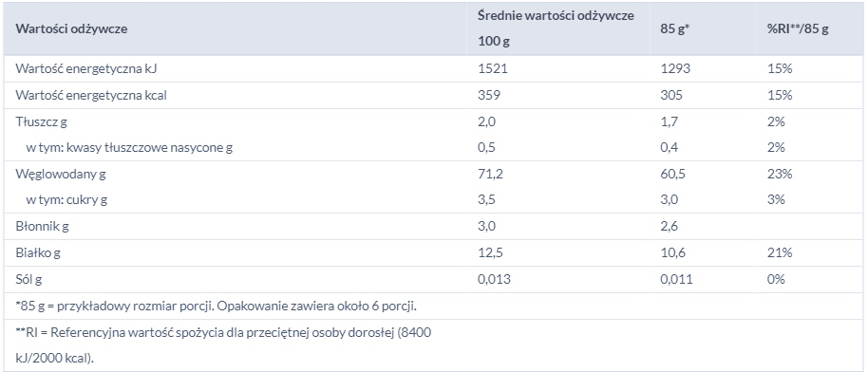Select the 'Wartość energetyczna kJ' row label
Image resolution: width=868 pixels, height=372 pixels.
point(88,69)
